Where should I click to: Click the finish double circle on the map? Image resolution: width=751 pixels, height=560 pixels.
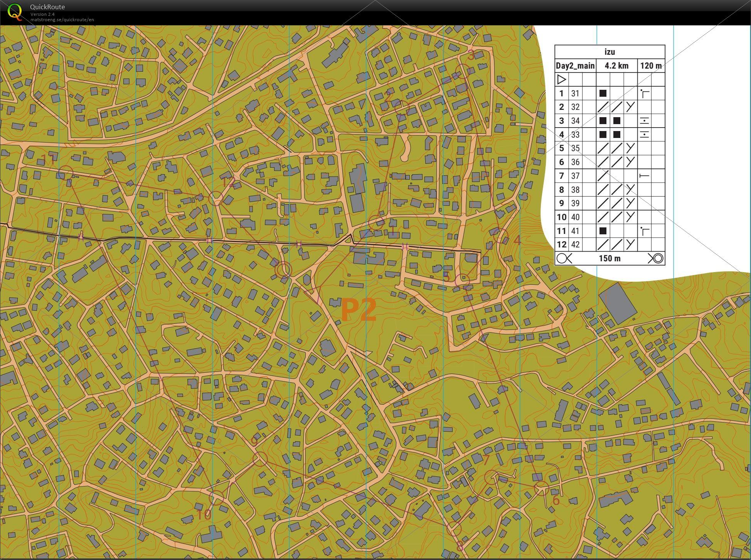284,270
